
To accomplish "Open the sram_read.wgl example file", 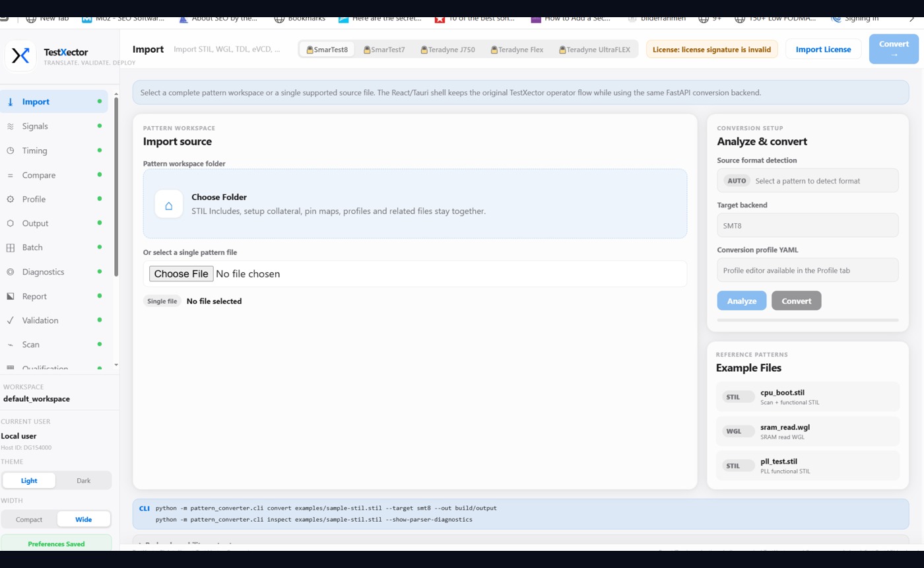I will click(x=808, y=431).
